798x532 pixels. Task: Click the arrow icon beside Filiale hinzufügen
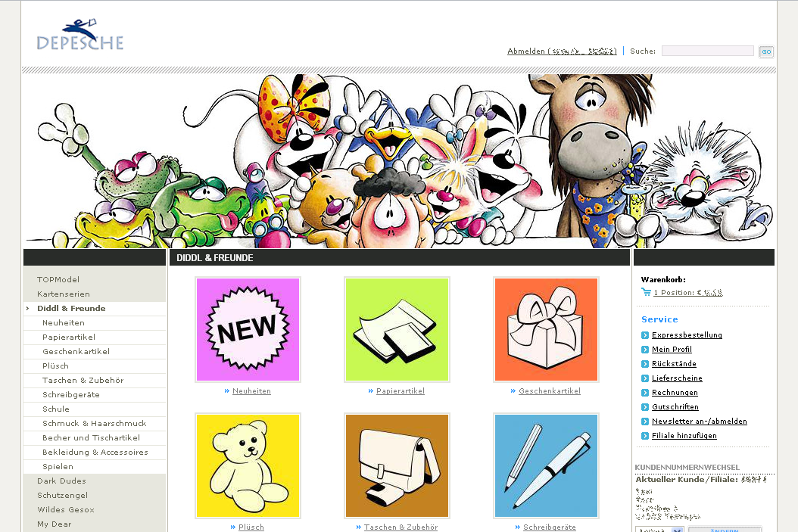pyautogui.click(x=645, y=436)
